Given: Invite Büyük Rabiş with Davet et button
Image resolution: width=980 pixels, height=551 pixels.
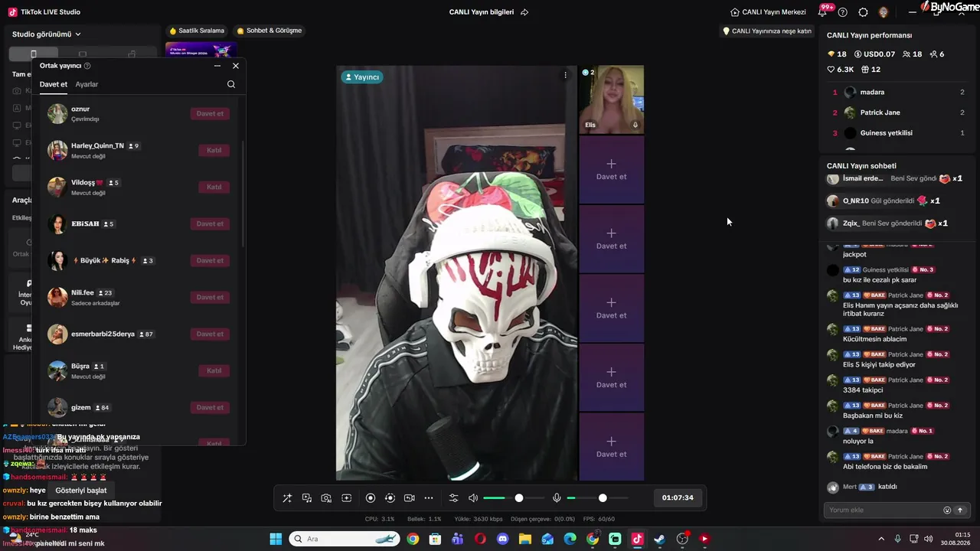Looking at the screenshot, I should (x=210, y=260).
